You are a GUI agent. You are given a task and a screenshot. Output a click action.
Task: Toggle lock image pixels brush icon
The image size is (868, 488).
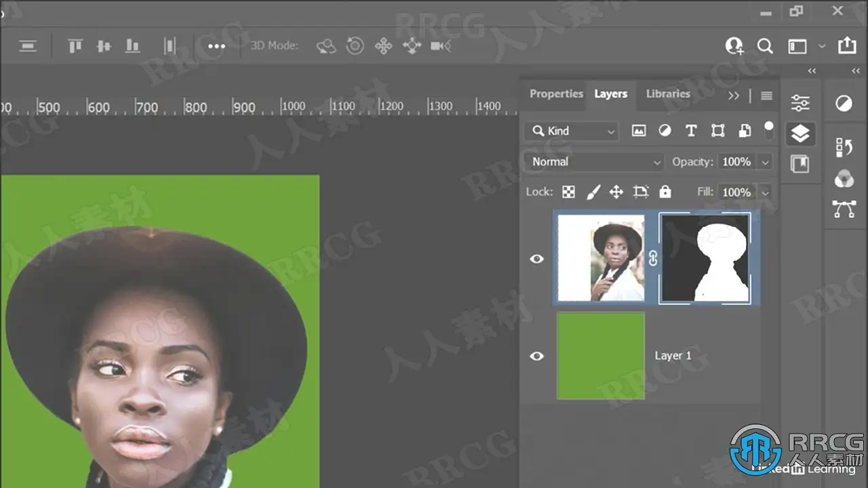[593, 192]
